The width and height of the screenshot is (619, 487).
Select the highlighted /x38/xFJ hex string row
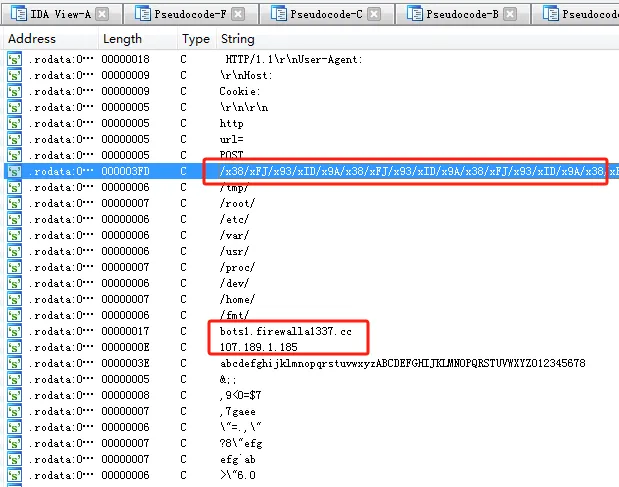tap(400, 171)
